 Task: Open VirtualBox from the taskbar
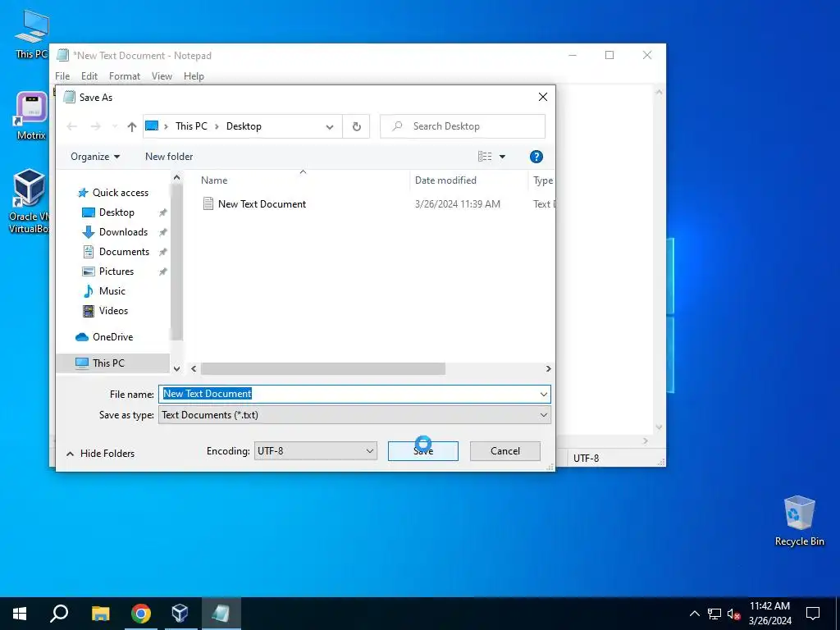pyautogui.click(x=180, y=614)
